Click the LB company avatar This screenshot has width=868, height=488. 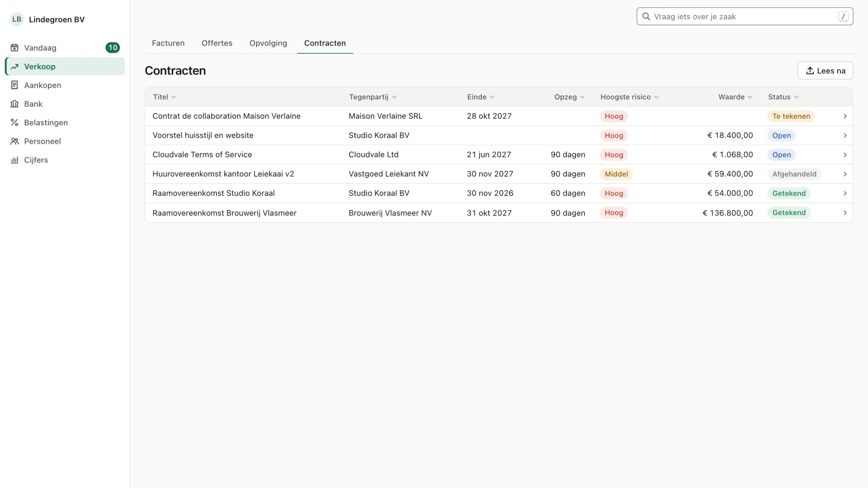(x=17, y=19)
